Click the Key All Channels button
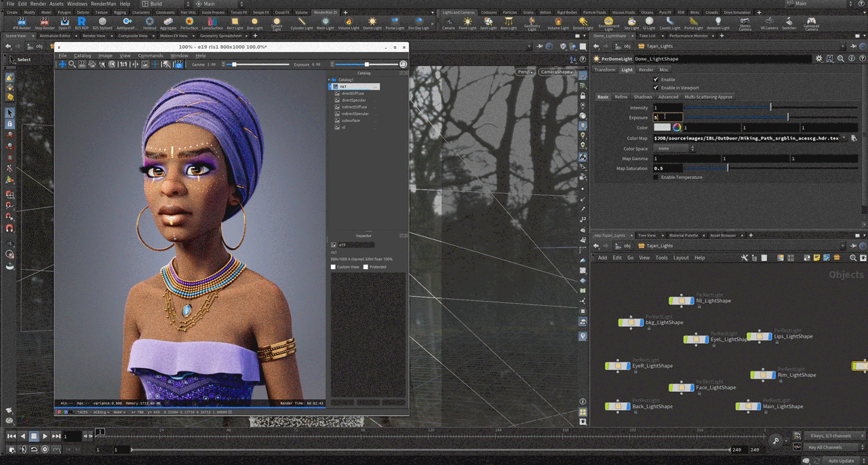The width and height of the screenshot is (868, 465). pyautogui.click(x=825, y=447)
